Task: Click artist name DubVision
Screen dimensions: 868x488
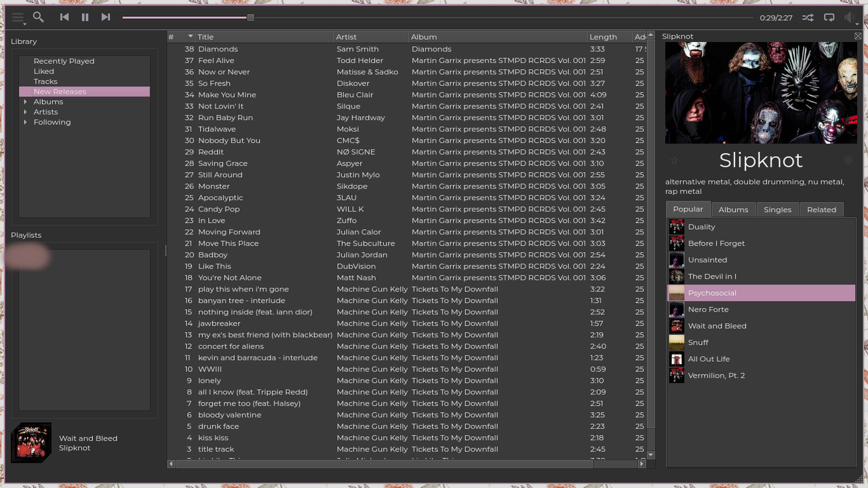Action: click(x=356, y=266)
